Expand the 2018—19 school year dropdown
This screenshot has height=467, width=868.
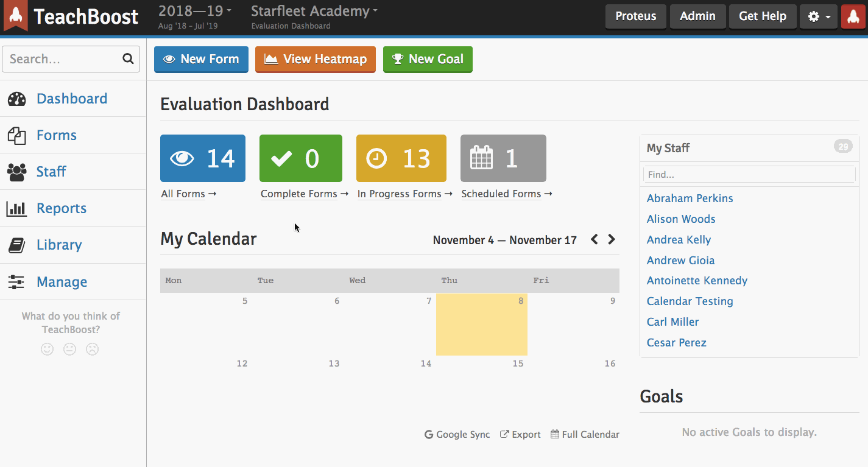(195, 11)
